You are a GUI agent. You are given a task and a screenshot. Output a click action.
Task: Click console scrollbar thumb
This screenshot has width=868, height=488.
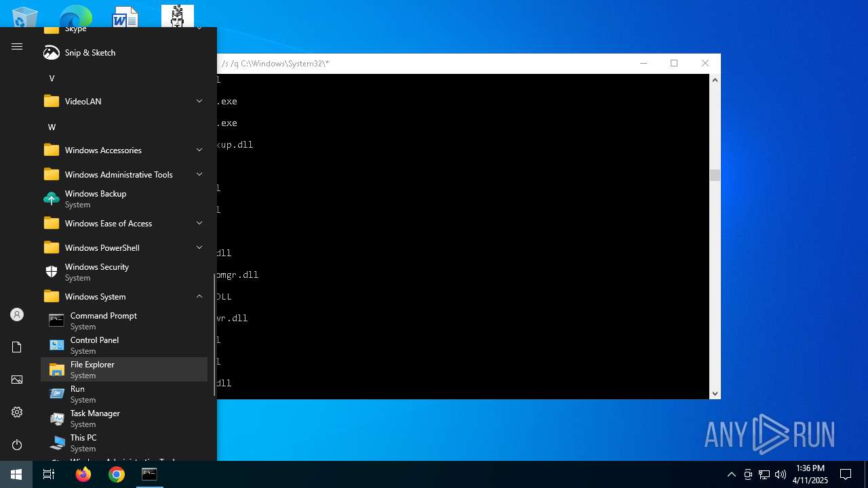[x=715, y=176]
